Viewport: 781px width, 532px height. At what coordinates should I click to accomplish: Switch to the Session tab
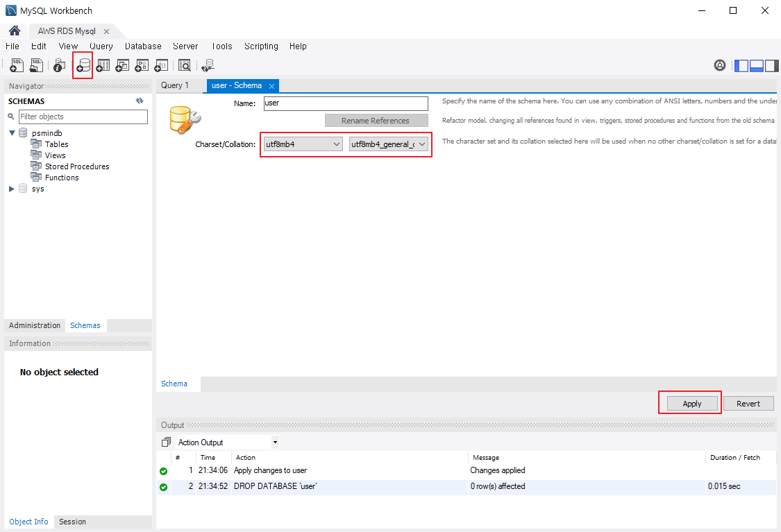[73, 522]
